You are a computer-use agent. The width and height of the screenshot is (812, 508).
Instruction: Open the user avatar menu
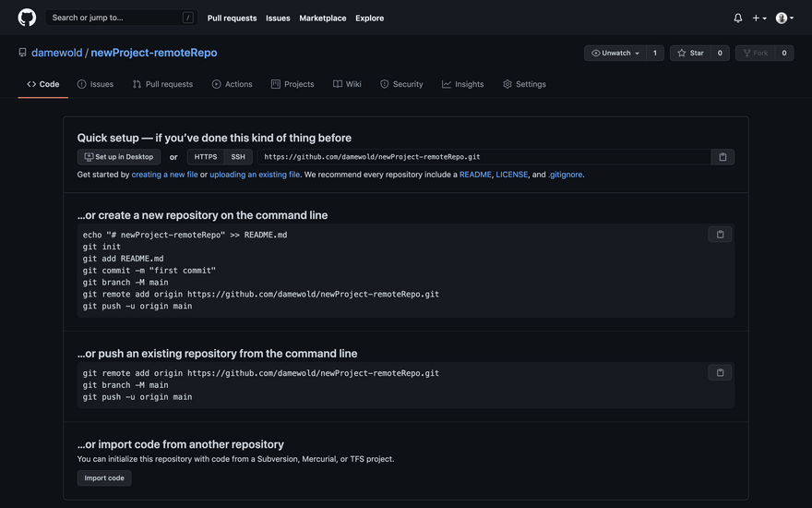point(784,18)
